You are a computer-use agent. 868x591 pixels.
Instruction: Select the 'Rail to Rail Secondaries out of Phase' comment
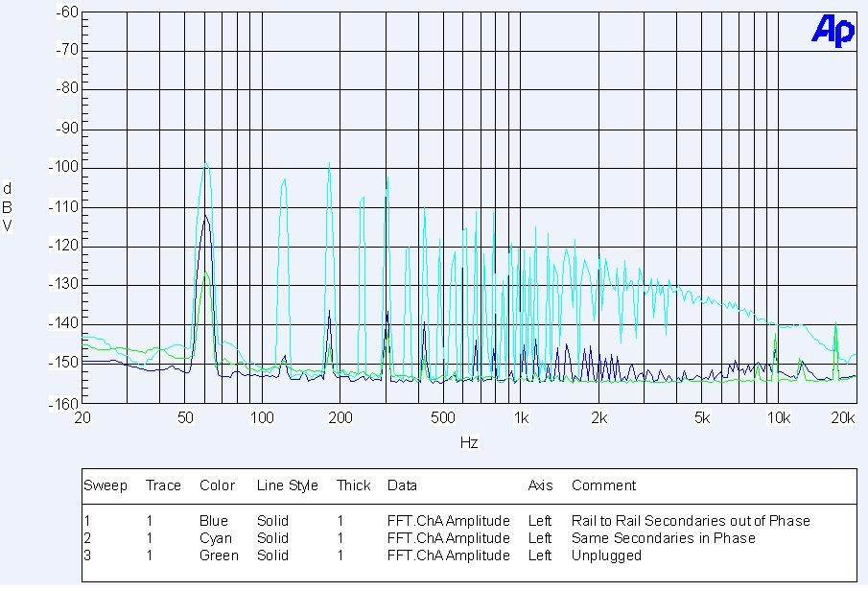(691, 521)
